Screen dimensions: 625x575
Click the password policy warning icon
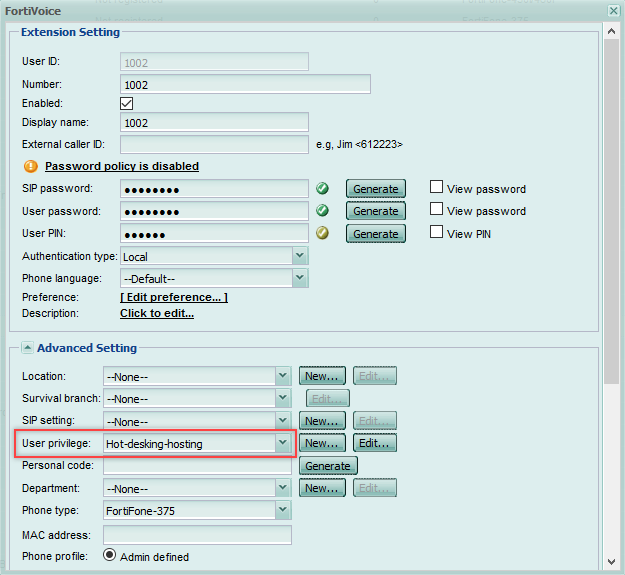(30, 166)
